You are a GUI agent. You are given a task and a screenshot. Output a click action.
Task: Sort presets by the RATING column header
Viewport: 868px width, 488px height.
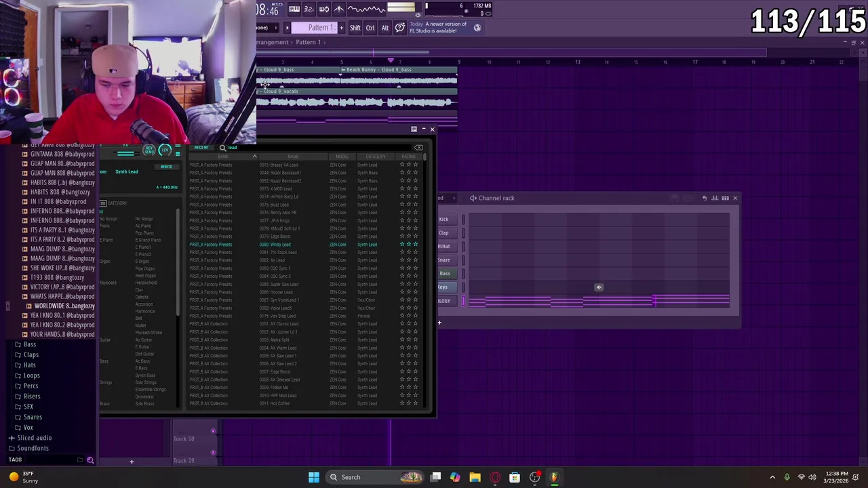[409, 157]
